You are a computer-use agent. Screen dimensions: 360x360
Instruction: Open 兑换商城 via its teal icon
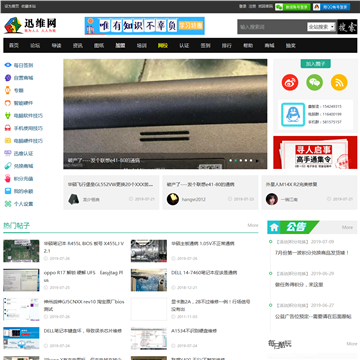[x=8, y=166]
